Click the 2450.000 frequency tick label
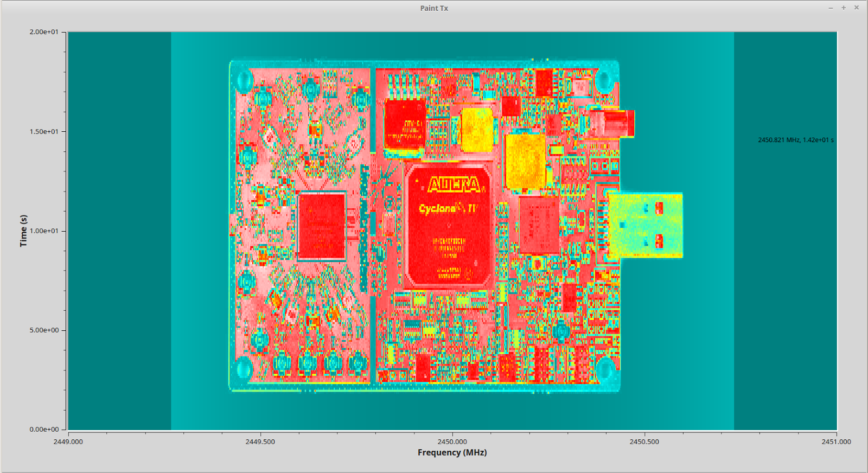Screen dimensions: 868x473 pos(452,442)
